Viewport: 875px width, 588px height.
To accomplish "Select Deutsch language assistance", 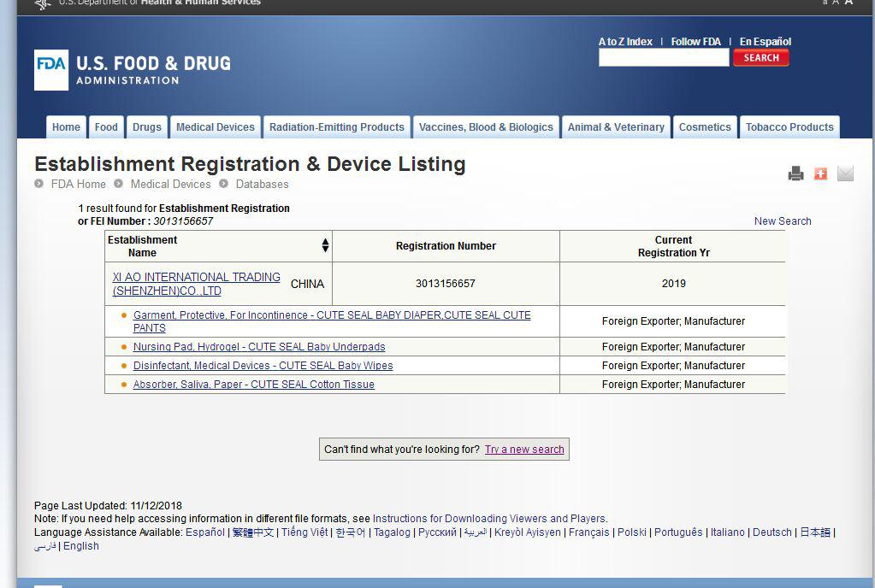I will [x=772, y=532].
